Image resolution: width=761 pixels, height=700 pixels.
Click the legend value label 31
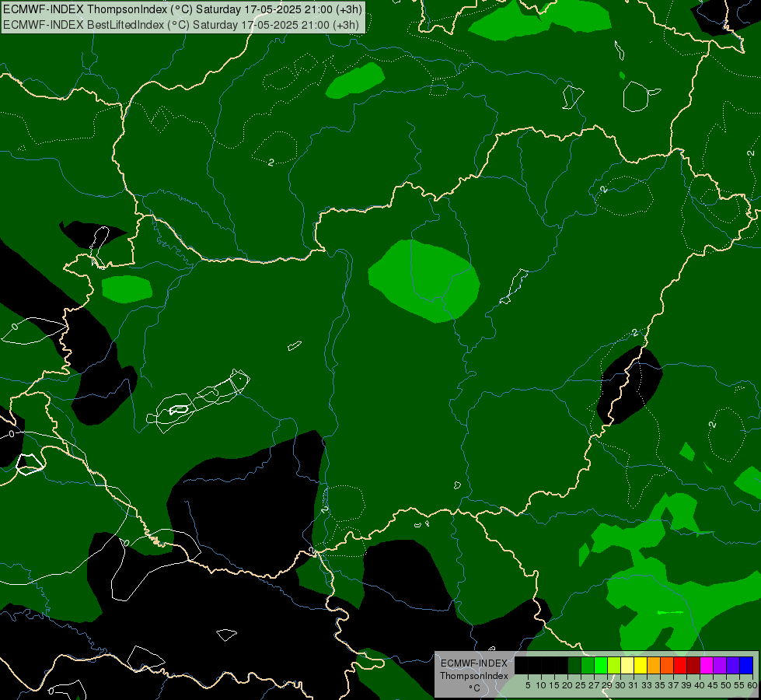coord(634,685)
